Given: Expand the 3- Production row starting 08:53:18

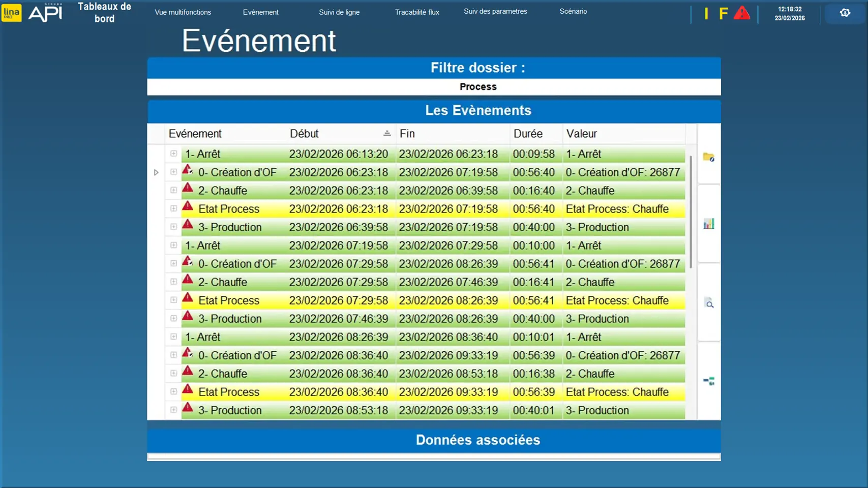Looking at the screenshot, I should coord(174,410).
